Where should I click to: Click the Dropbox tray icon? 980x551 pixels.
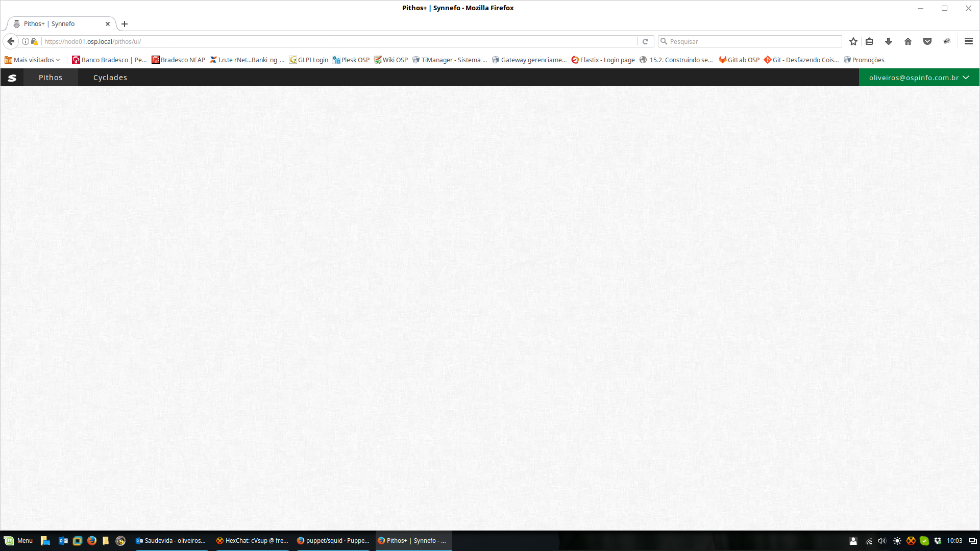[938, 541]
